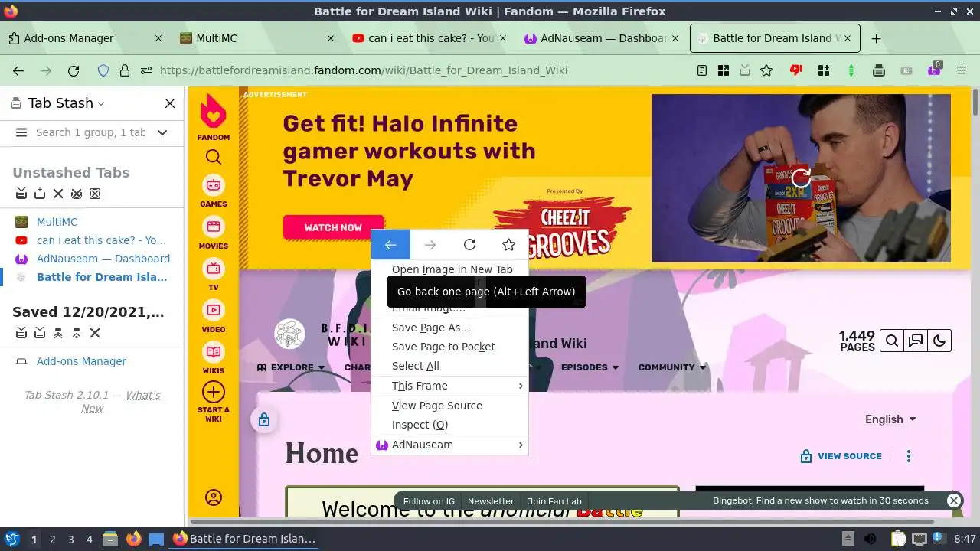
Task: Open the English language dropdown
Action: [x=890, y=419]
